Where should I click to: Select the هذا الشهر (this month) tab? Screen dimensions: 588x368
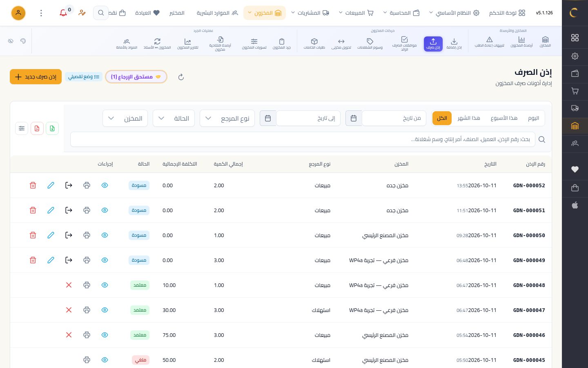(x=469, y=118)
